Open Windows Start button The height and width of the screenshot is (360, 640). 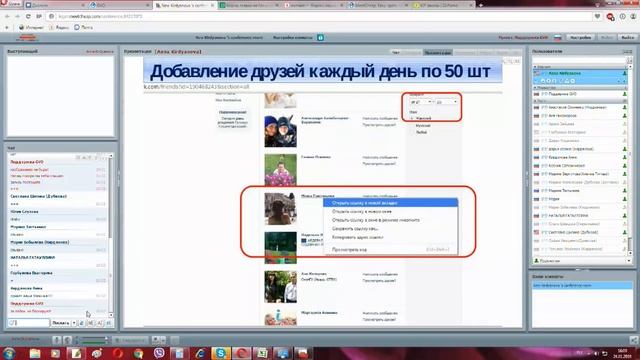9,353
